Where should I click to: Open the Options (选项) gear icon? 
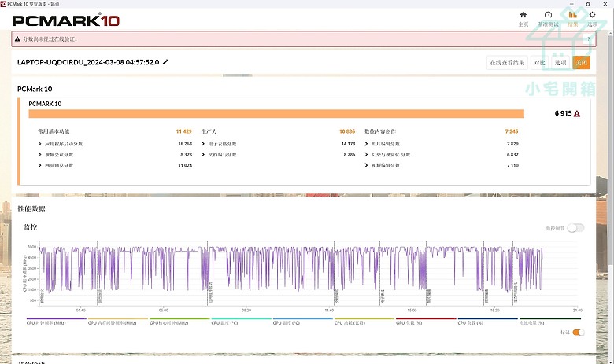point(593,17)
